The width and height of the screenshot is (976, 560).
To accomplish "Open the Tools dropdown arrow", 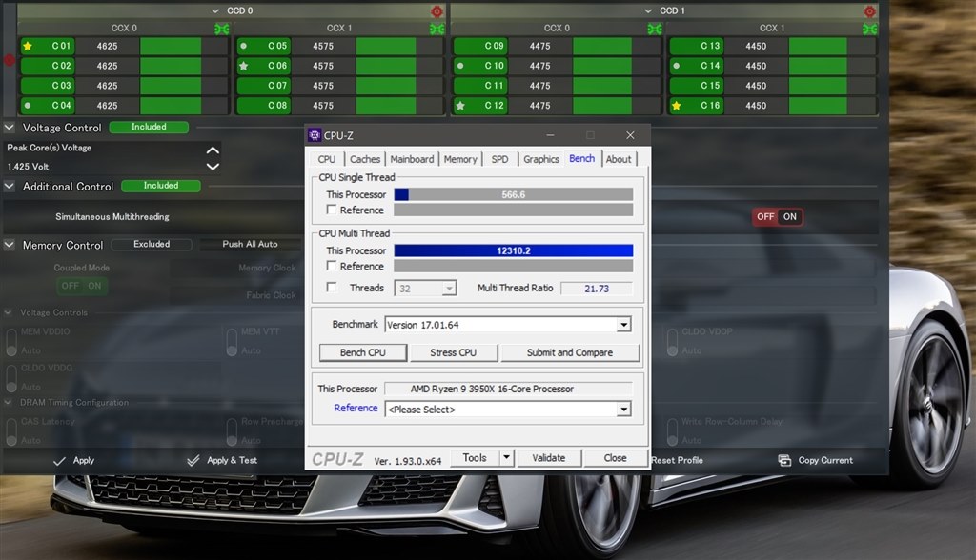I will tap(507, 458).
